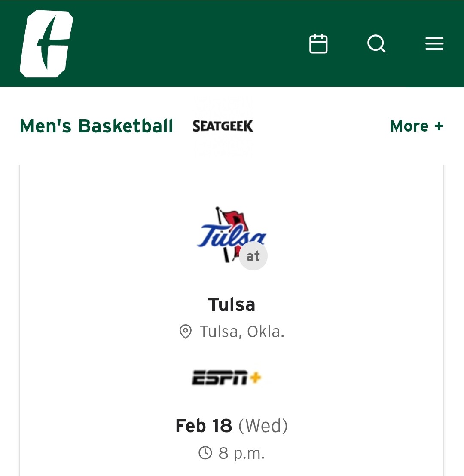Click the plus sign after More

(439, 126)
